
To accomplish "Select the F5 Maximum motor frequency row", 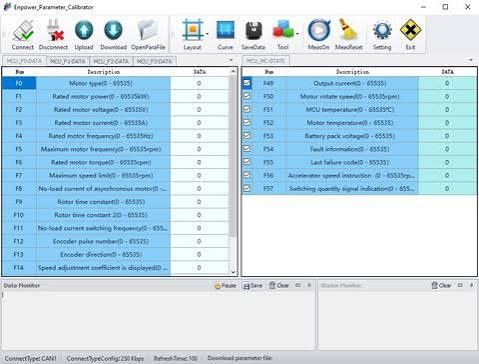I will (116, 149).
